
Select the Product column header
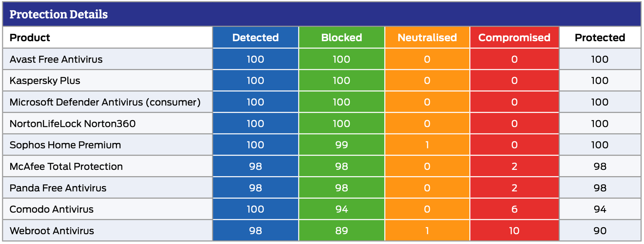click(x=30, y=38)
